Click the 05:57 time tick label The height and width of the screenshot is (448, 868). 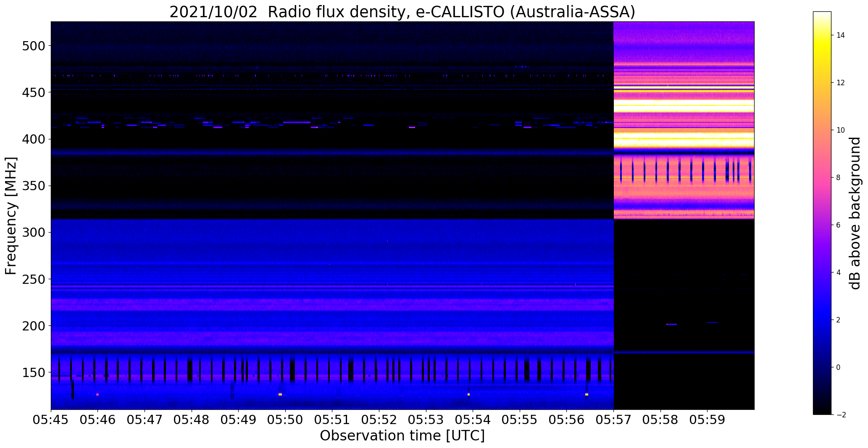[x=614, y=420]
